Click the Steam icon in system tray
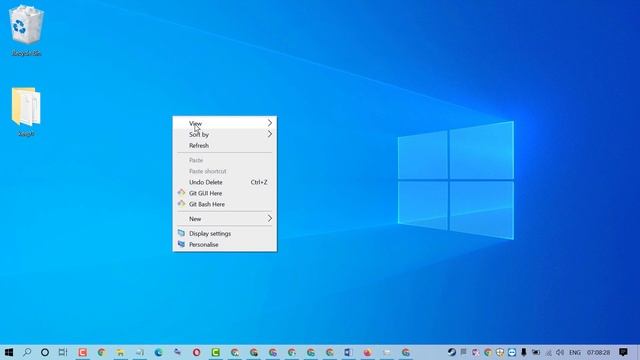This screenshot has height=360, width=640. tap(451, 352)
